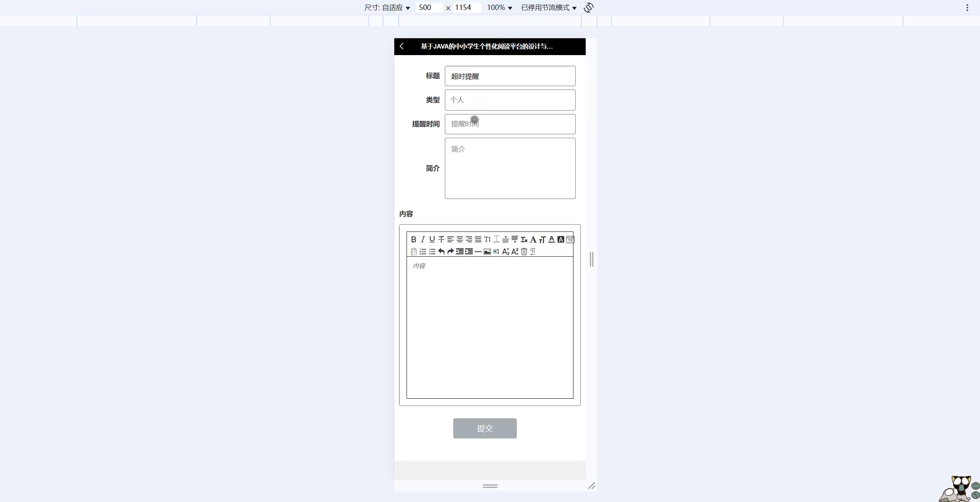The height and width of the screenshot is (502, 980).
Task: Apply H1 heading style
Action: pos(496,251)
